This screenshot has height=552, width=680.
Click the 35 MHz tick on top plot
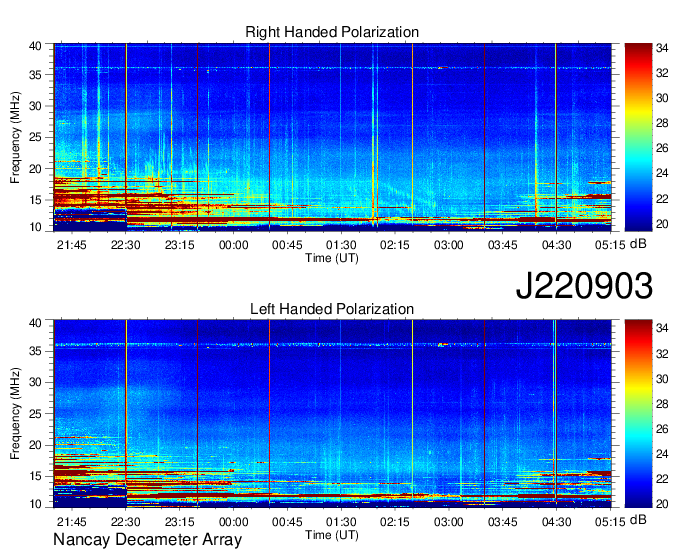36,75
